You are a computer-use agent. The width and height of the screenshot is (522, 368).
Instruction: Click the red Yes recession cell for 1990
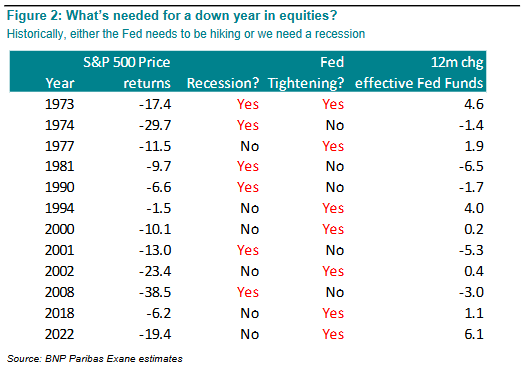point(248,187)
